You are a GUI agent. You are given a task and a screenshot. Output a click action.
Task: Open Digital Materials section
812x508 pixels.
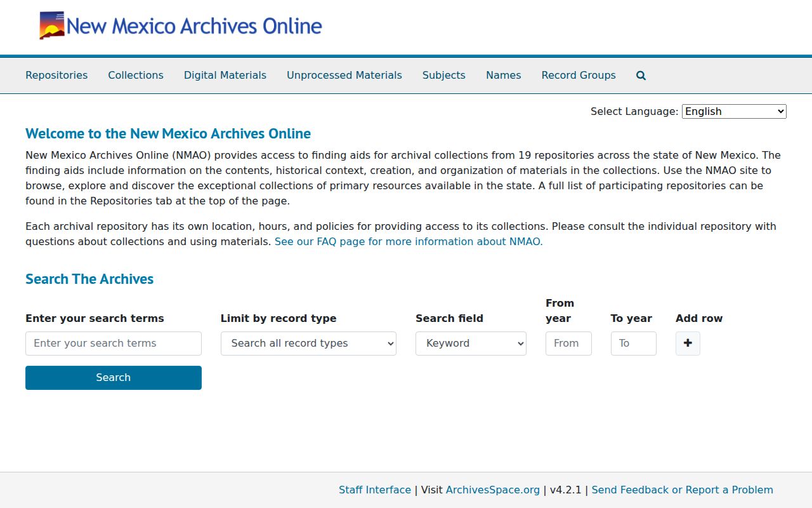coord(225,75)
